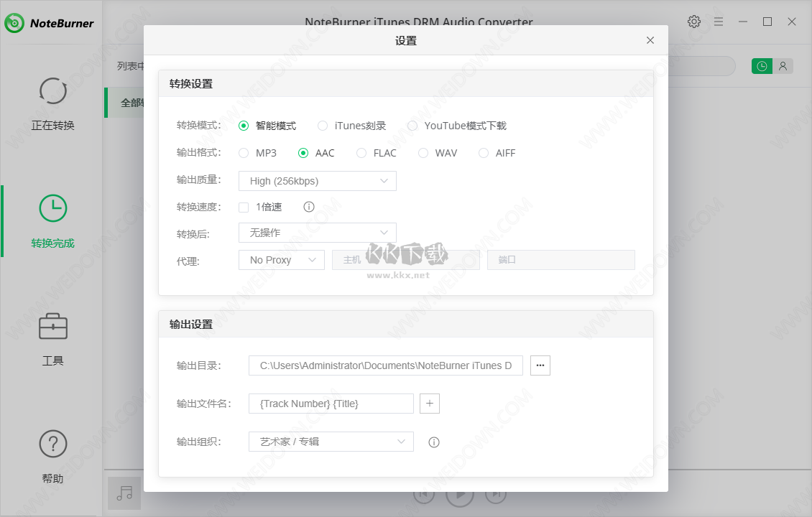Expand the 转换后 action dropdown
812x517 pixels.
(x=317, y=233)
